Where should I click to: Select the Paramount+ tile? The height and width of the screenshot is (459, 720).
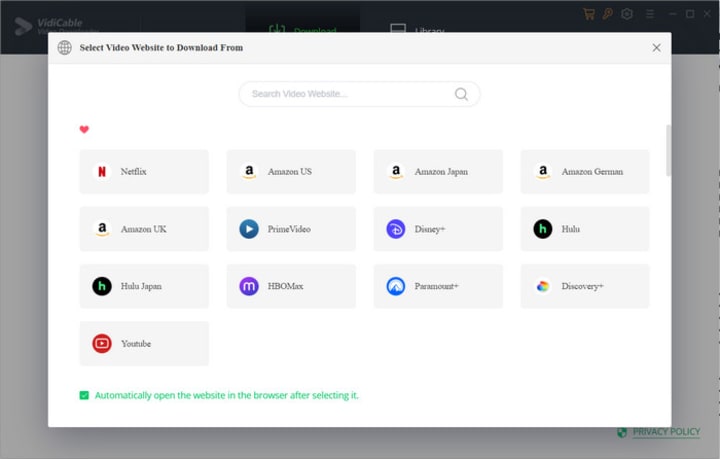pos(438,286)
